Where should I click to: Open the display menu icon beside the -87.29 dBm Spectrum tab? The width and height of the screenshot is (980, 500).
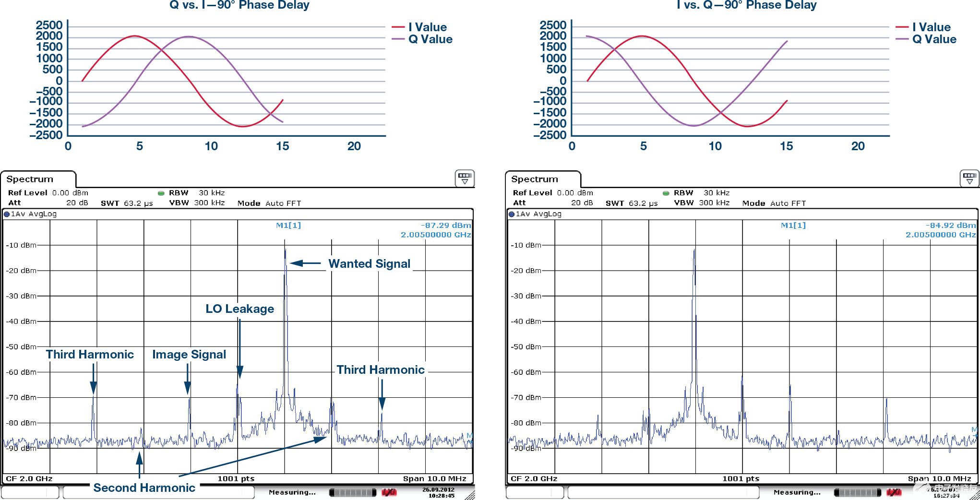465,178
